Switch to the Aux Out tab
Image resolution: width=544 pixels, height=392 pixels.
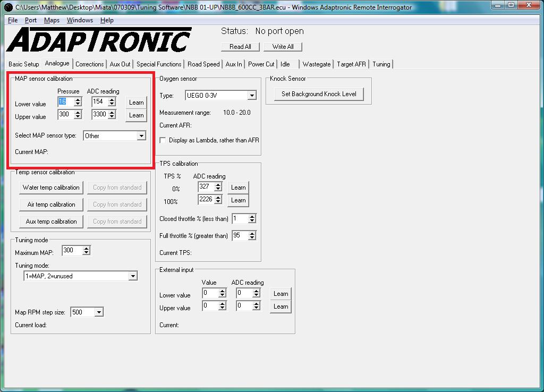tap(120, 64)
